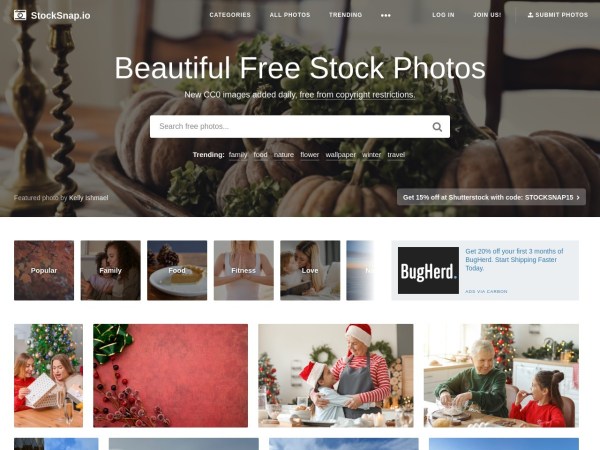The height and width of the screenshot is (450, 600).
Task: Click the arrow on Shutterstock promo banner
Action: 578,197
